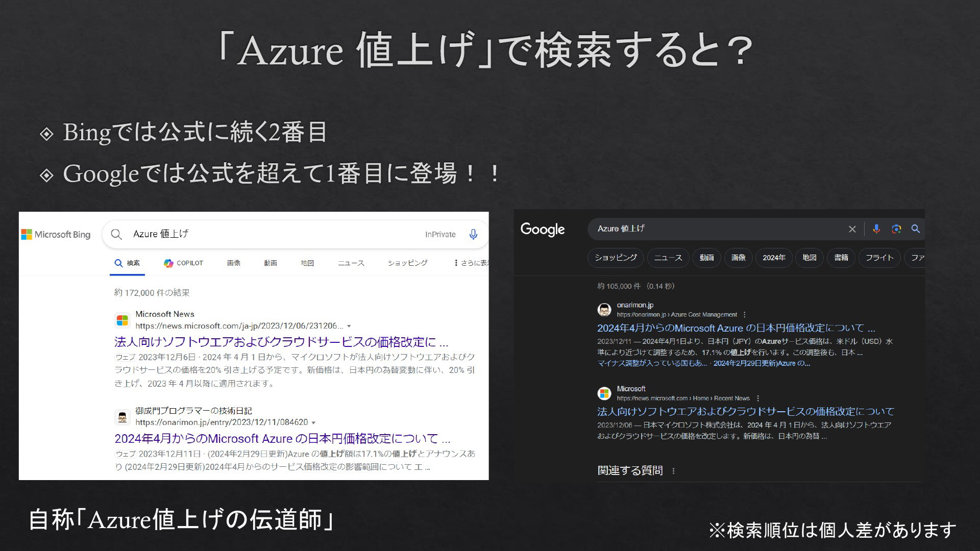Image resolution: width=980 pixels, height=551 pixels.
Task: Click the onarimon.jp avatar in Google results
Action: pyautogui.click(x=604, y=310)
